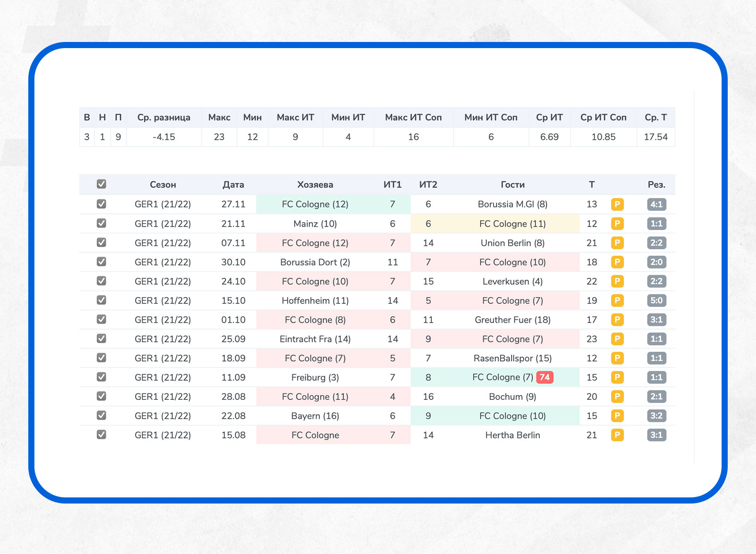Click the red 74 badge next to FC Cologne
Viewport: 756px width, 554px height.
[x=544, y=377]
